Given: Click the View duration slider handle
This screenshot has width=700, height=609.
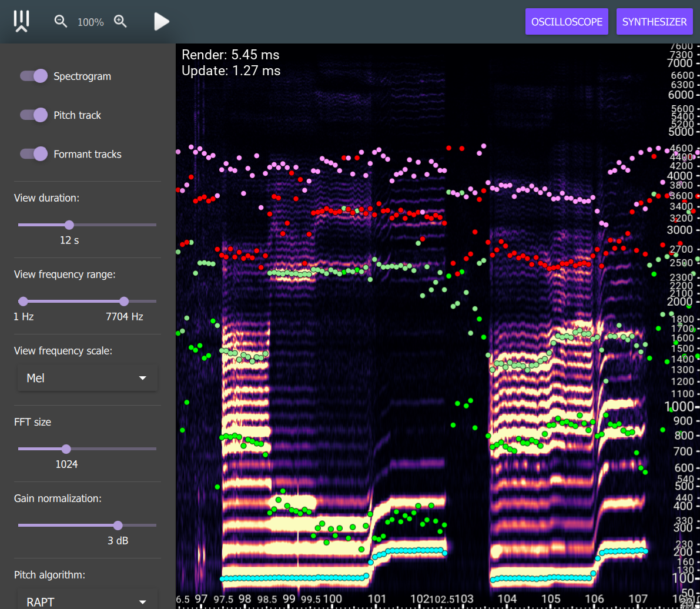Looking at the screenshot, I should [69, 225].
